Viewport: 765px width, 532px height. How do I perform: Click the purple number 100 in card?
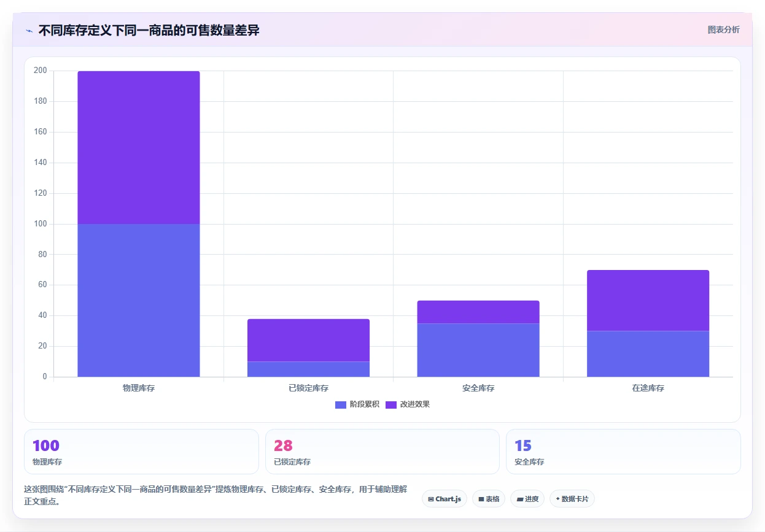[46, 445]
